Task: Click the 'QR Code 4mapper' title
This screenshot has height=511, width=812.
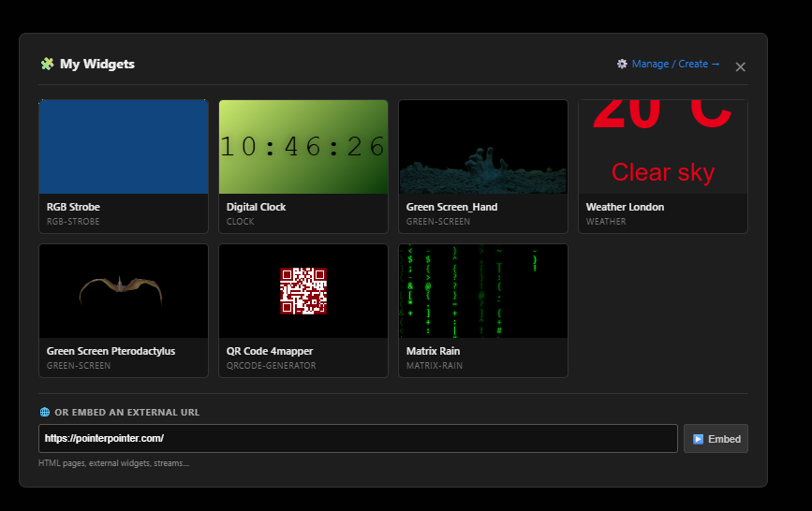Action: [270, 351]
